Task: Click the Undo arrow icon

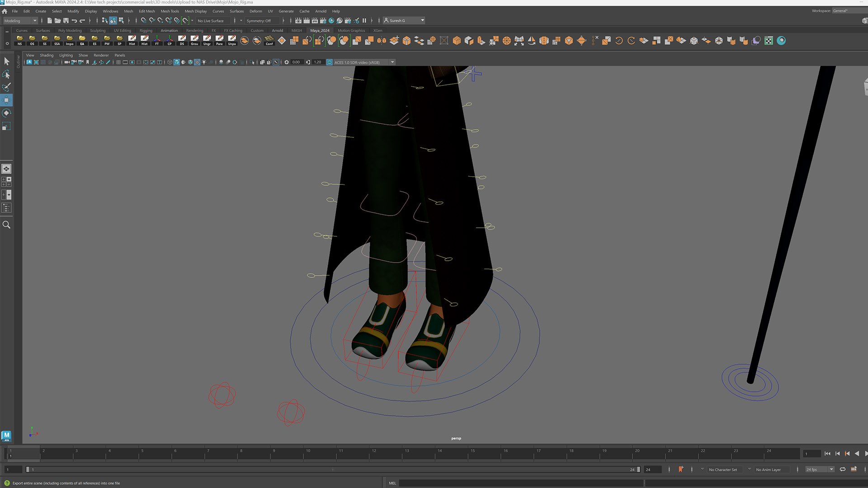Action: (74, 20)
